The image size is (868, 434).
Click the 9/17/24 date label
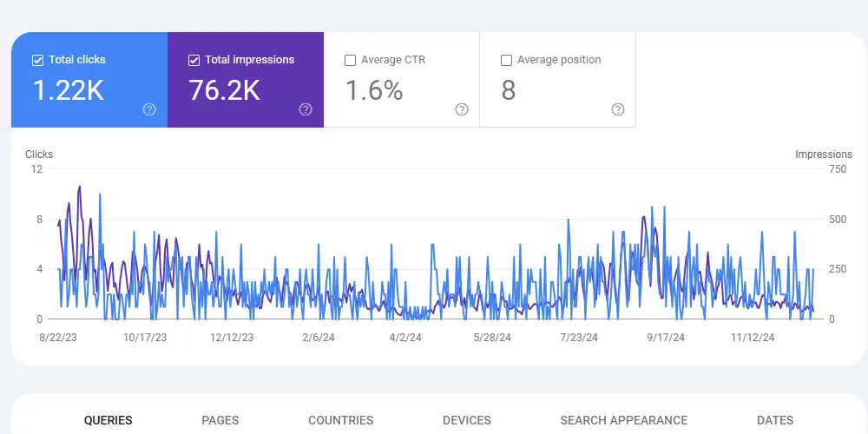tap(666, 338)
